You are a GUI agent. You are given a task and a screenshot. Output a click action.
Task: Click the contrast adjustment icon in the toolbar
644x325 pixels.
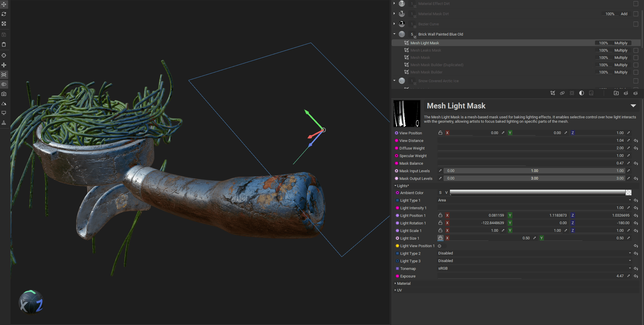[x=582, y=93]
